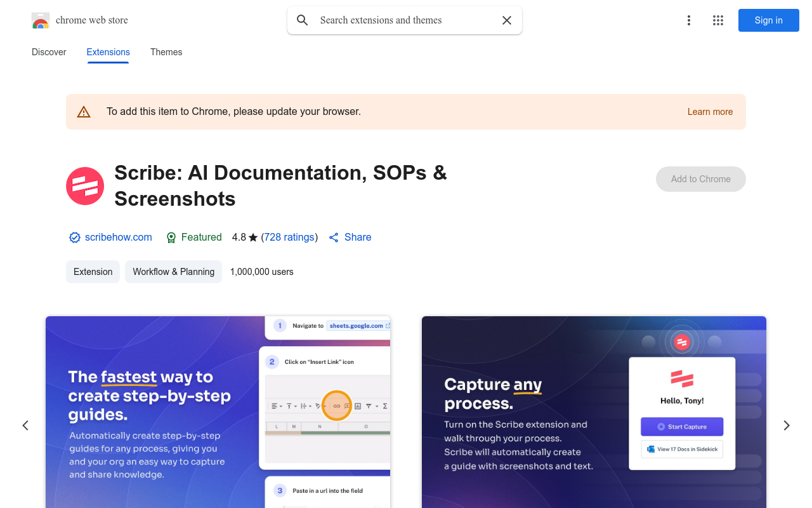This screenshot has width=812, height=508.
Task: Click the warning triangle icon
Action: (x=84, y=112)
